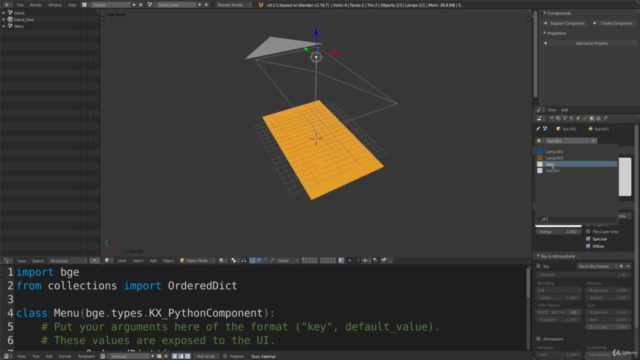The height and width of the screenshot is (360, 640).
Task: Click the lamp datablock browse icon
Action: pos(539,141)
